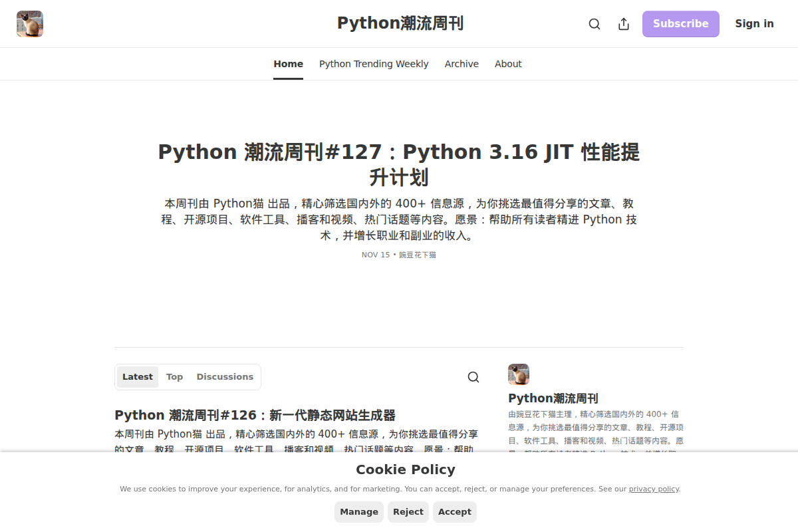Click the publication avatar thumbnail in the sidebar
This screenshot has width=798, height=532.
pyautogui.click(x=519, y=374)
